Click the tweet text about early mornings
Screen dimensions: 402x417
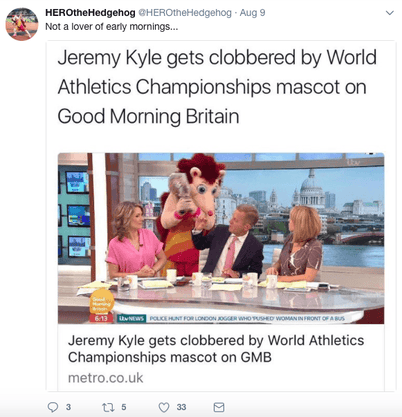tap(112, 27)
